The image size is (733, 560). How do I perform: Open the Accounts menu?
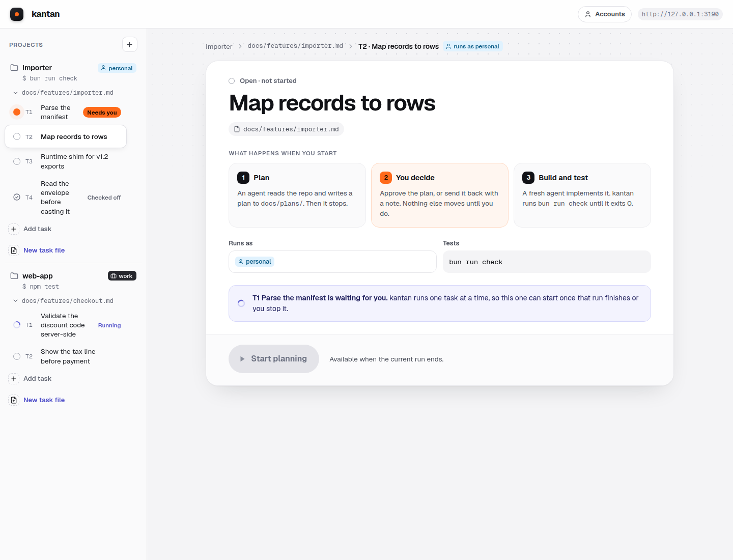pyautogui.click(x=605, y=14)
